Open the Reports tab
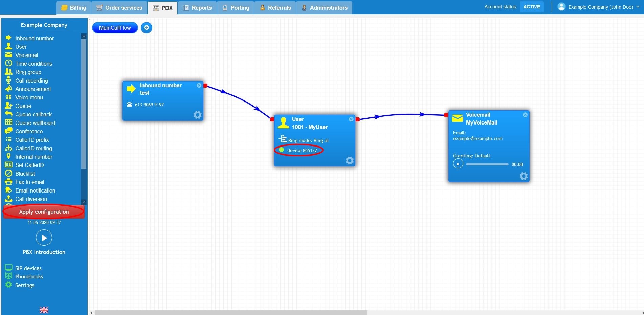This screenshot has height=315, width=644. [197, 8]
